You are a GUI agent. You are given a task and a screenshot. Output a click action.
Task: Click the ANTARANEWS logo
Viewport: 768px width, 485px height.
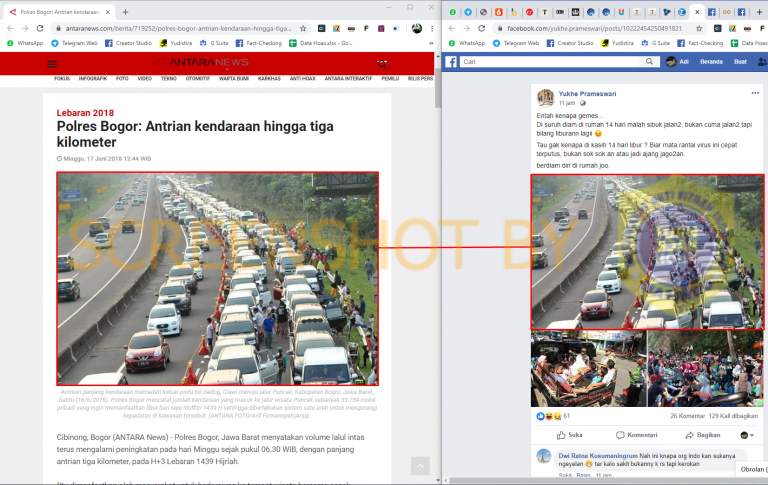pos(201,63)
